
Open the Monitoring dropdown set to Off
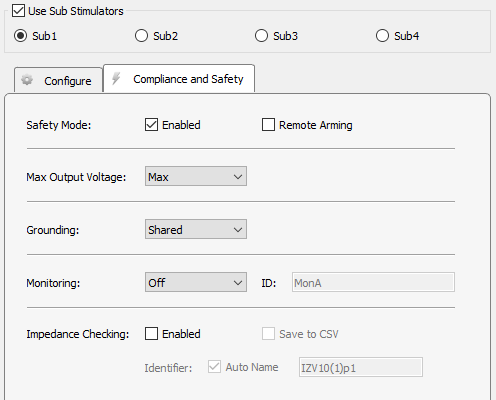click(x=196, y=282)
